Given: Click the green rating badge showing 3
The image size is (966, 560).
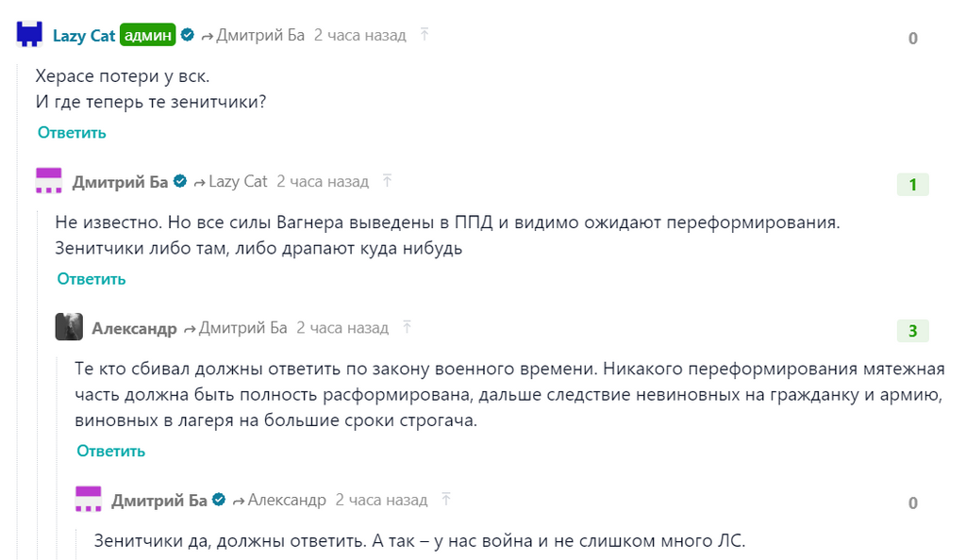Looking at the screenshot, I should tap(912, 330).
